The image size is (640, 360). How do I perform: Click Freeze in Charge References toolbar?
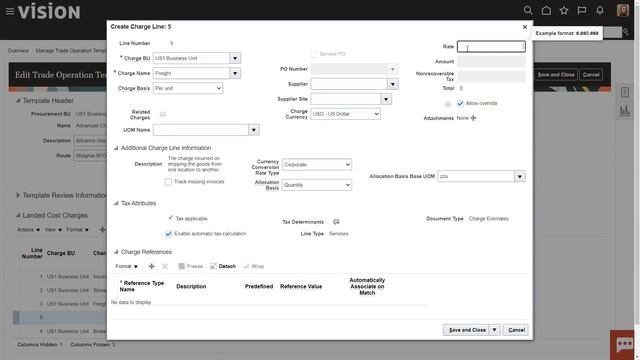[x=191, y=266]
